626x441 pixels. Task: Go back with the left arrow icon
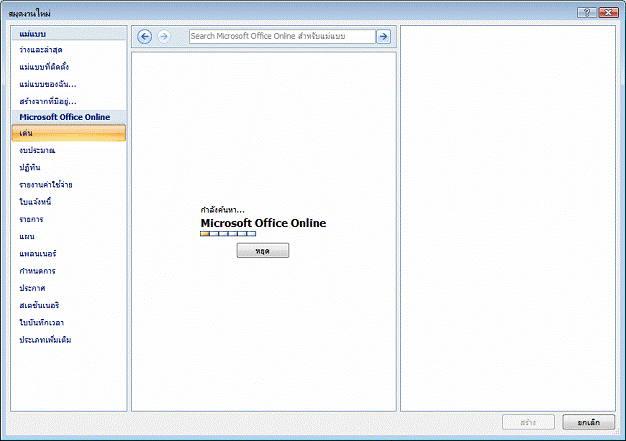coord(145,37)
